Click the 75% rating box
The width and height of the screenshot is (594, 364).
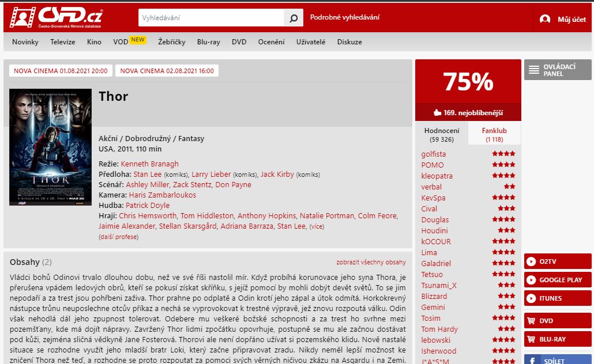click(x=468, y=81)
